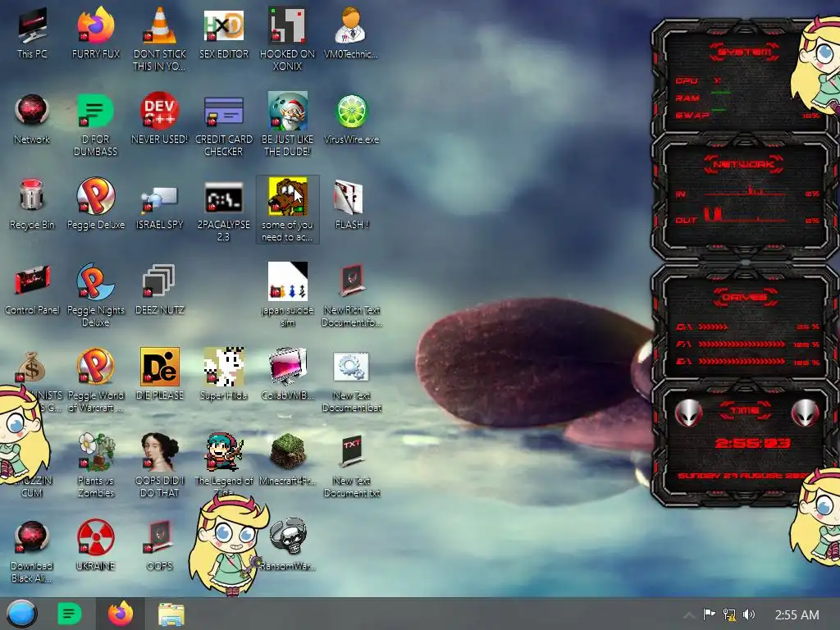Select the VM0Technic... doctor icon

[351, 33]
